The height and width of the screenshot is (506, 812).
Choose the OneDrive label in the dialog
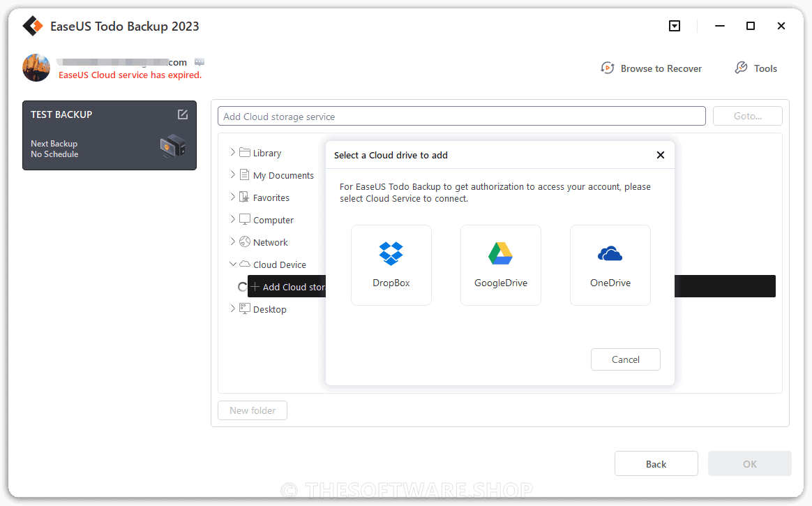pos(610,283)
